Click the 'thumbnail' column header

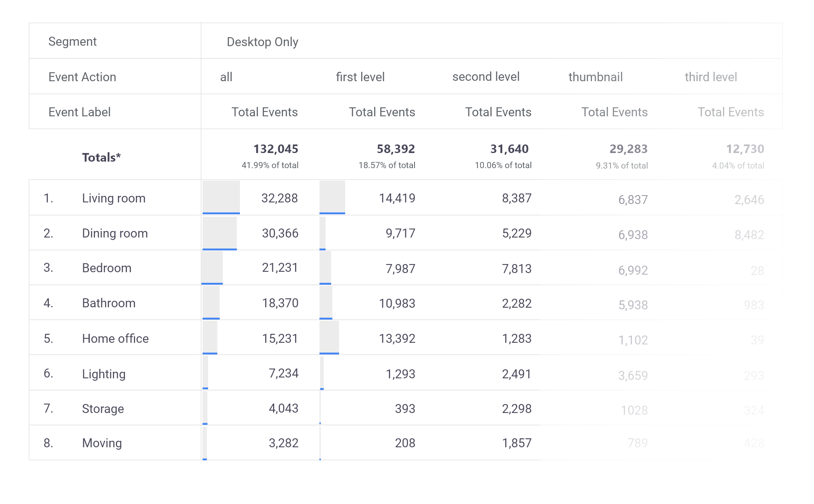point(595,77)
